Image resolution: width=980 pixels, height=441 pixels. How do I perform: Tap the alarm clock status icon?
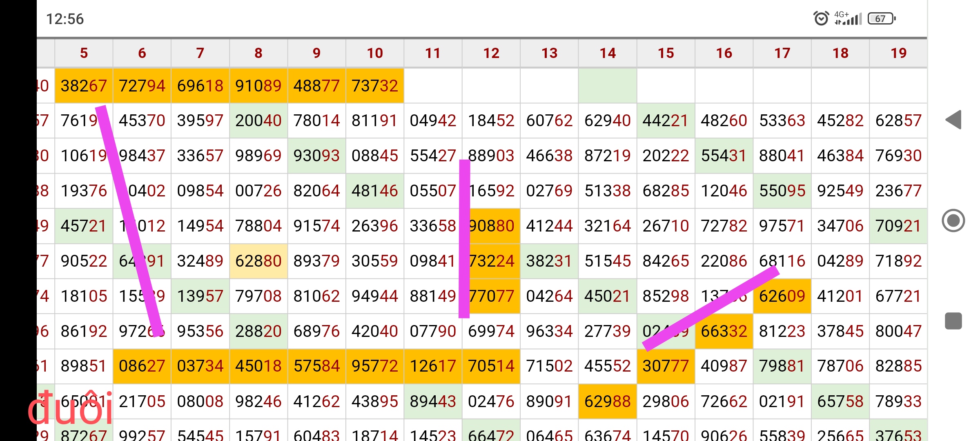[x=821, y=18]
